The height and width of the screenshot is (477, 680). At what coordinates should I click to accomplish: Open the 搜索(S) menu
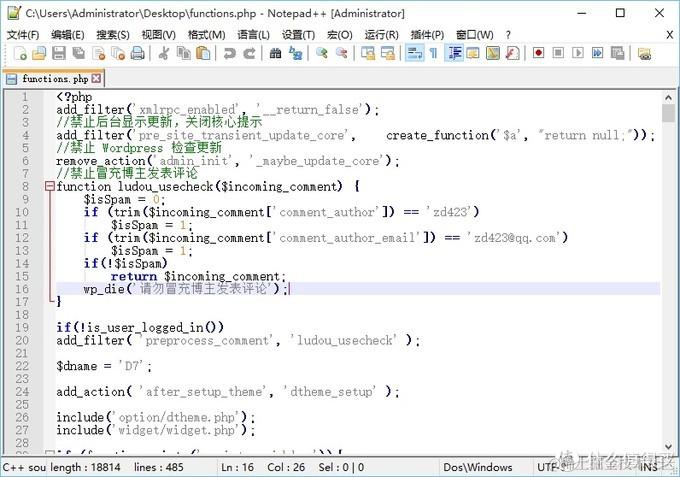(x=113, y=35)
